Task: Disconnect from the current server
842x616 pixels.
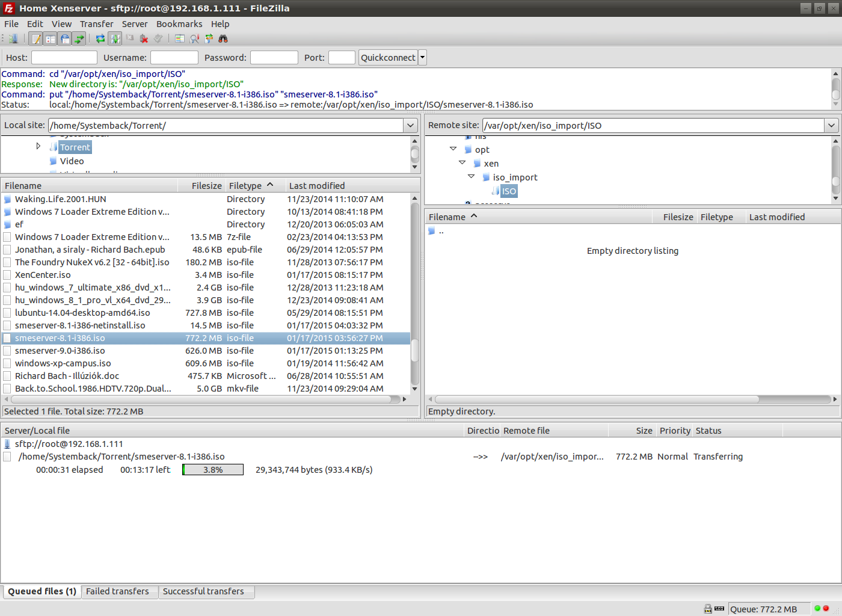Action: [x=144, y=38]
